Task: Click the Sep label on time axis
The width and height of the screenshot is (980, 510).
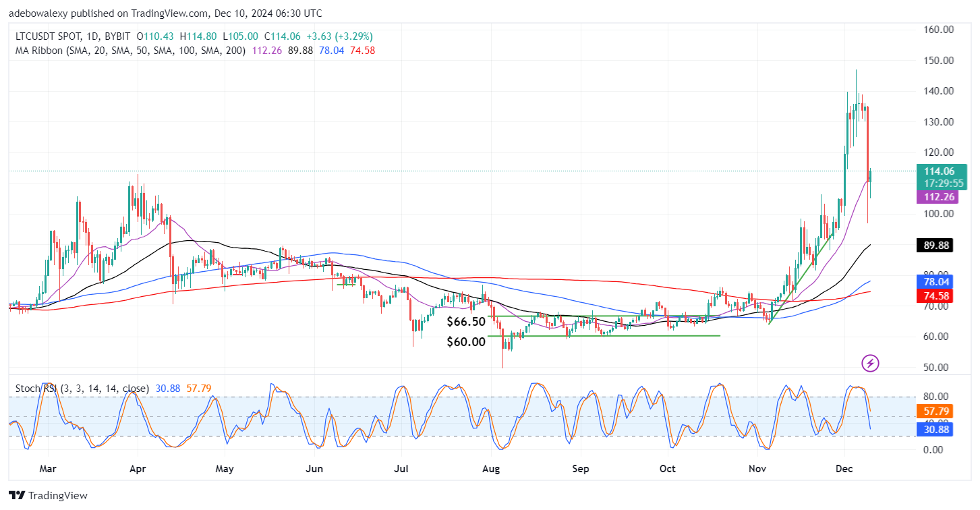Action: pyautogui.click(x=581, y=468)
